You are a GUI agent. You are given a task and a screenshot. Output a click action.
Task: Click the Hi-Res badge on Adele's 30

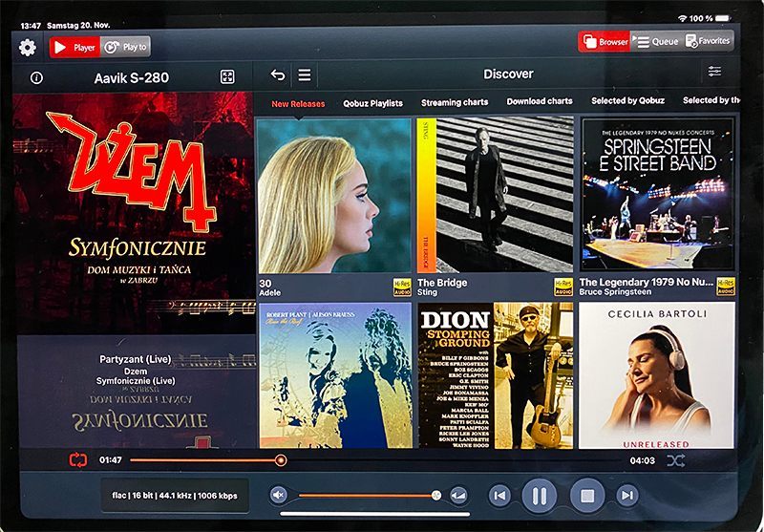click(402, 287)
